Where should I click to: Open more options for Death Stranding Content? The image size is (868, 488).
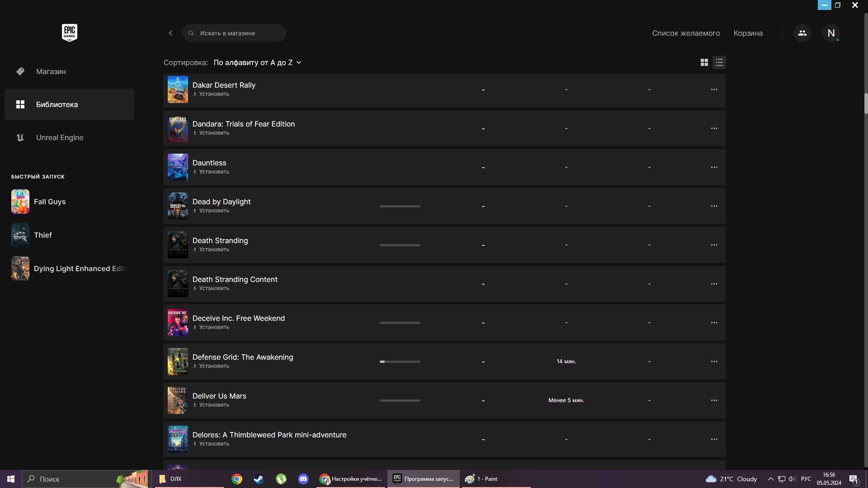click(714, 284)
